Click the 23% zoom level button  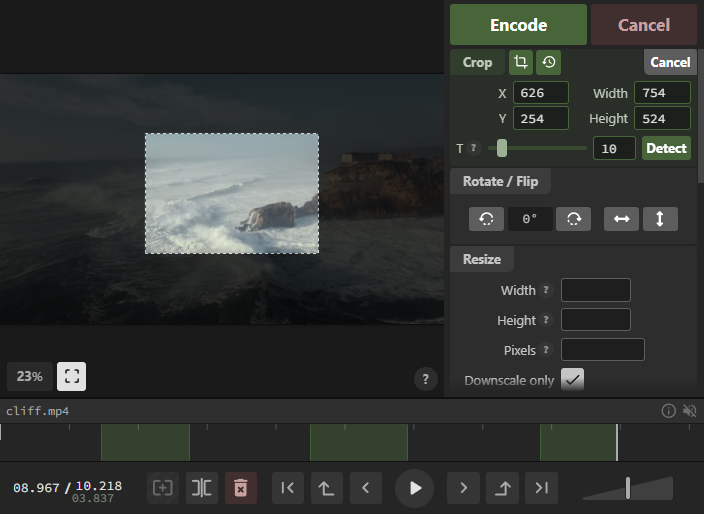(30, 376)
